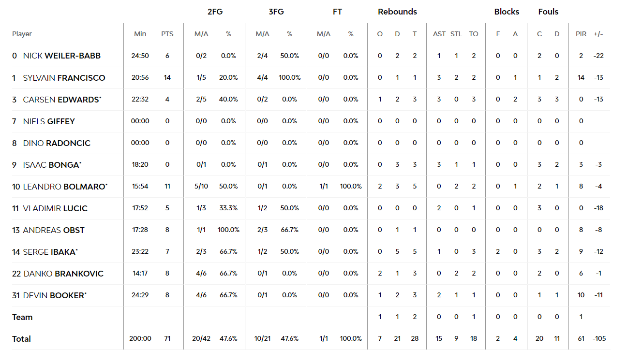Click the Rebounds group header

(x=397, y=12)
